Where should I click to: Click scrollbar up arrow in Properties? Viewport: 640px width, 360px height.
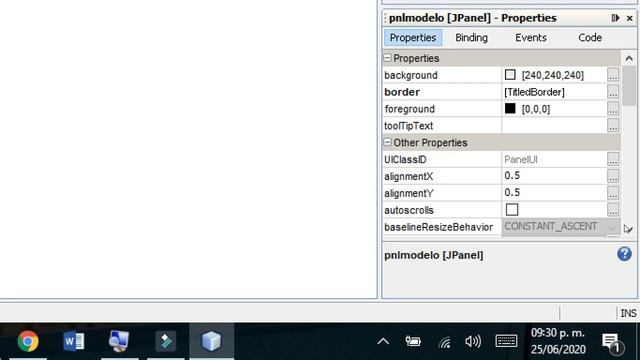coord(629,59)
